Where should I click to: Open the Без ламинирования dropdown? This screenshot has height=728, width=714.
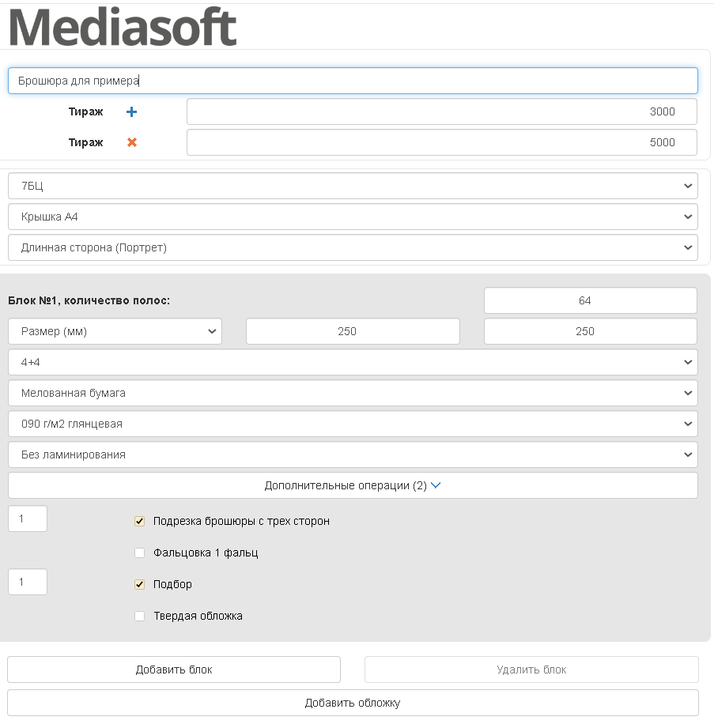coord(353,455)
